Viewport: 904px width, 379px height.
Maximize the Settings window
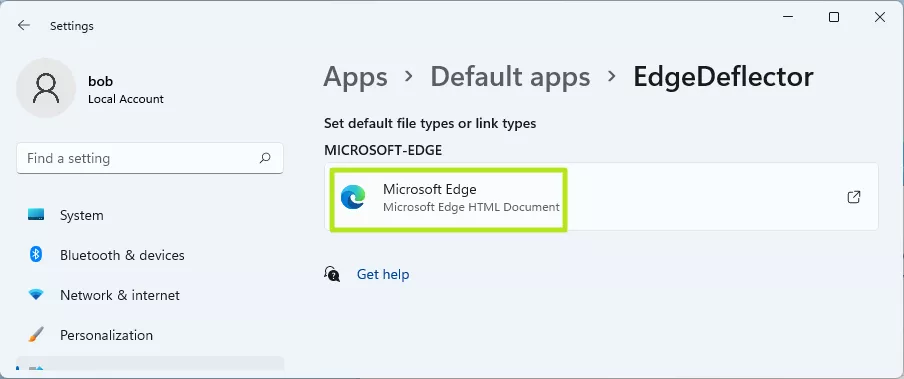coord(834,17)
